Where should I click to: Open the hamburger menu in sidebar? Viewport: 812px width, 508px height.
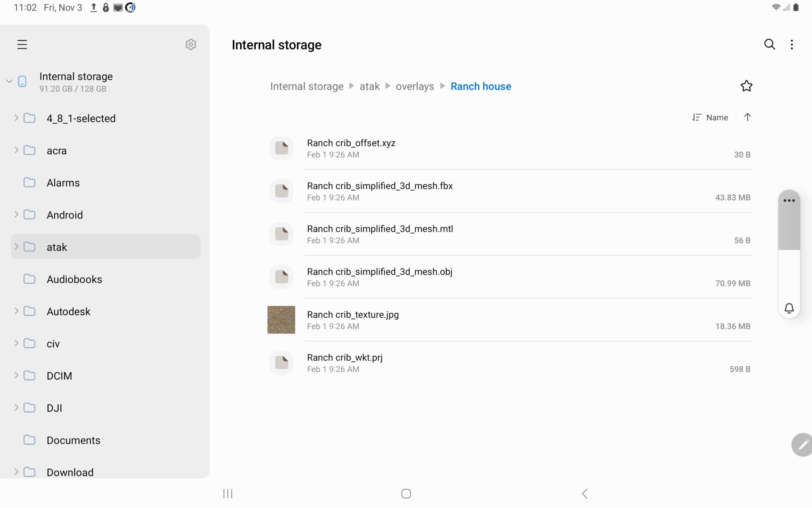pos(22,44)
